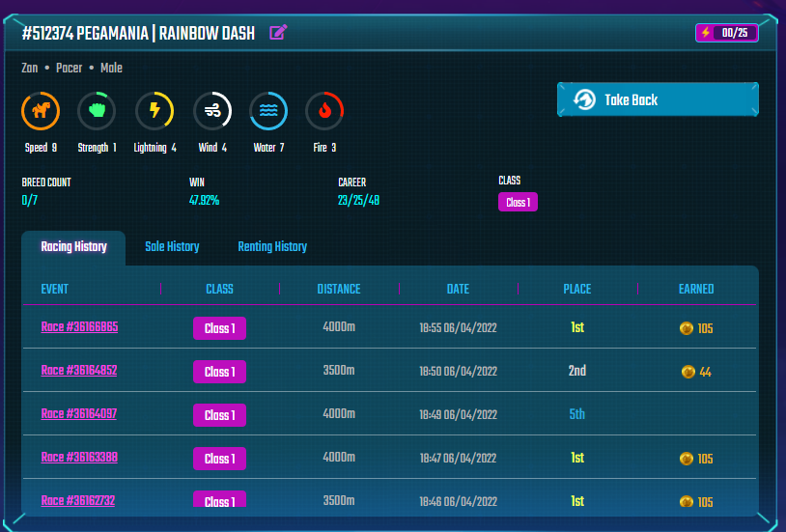This screenshot has height=532, width=786.
Task: Click the Strength 1 label
Action: point(97,148)
